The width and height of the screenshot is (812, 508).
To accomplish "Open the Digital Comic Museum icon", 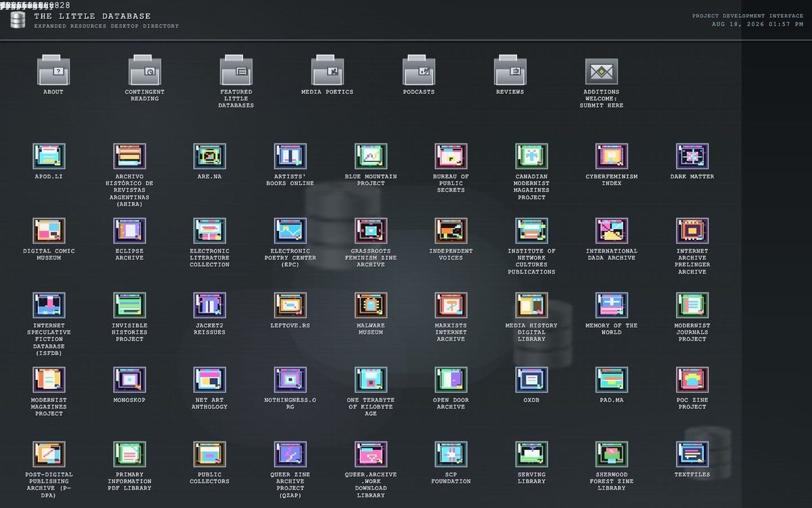I will pos(49,230).
